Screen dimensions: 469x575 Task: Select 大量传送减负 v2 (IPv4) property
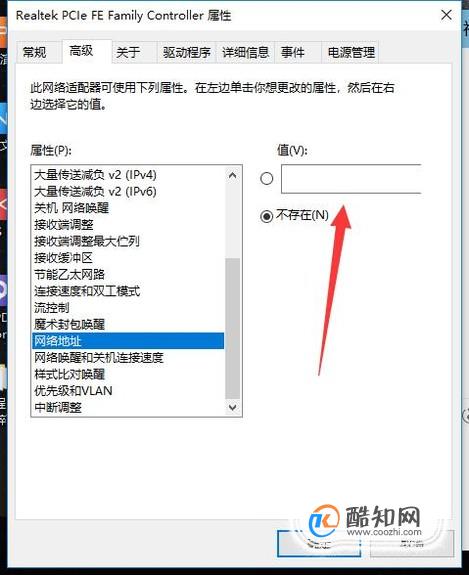pyautogui.click(x=128, y=175)
